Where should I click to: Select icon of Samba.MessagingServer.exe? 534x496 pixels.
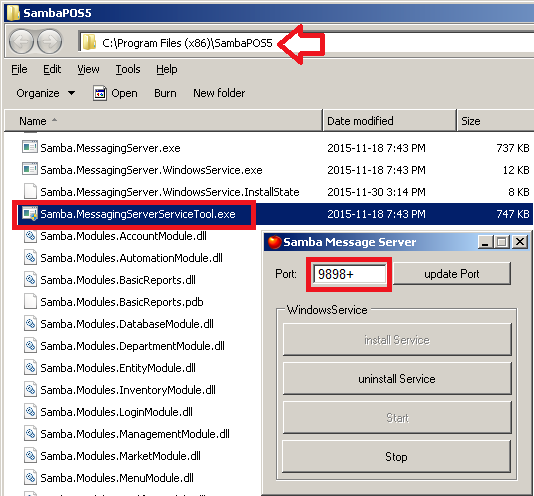point(30,148)
